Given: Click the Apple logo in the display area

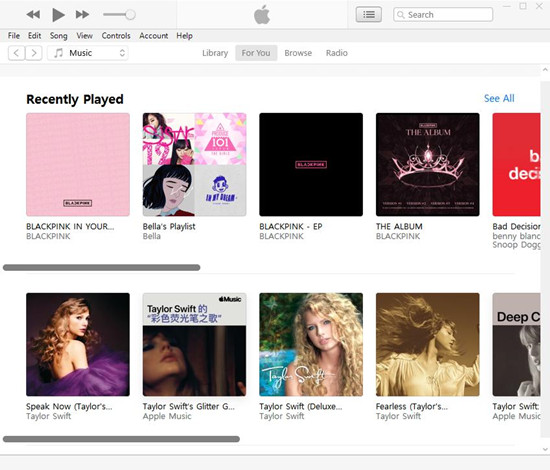Looking at the screenshot, I should (262, 15).
